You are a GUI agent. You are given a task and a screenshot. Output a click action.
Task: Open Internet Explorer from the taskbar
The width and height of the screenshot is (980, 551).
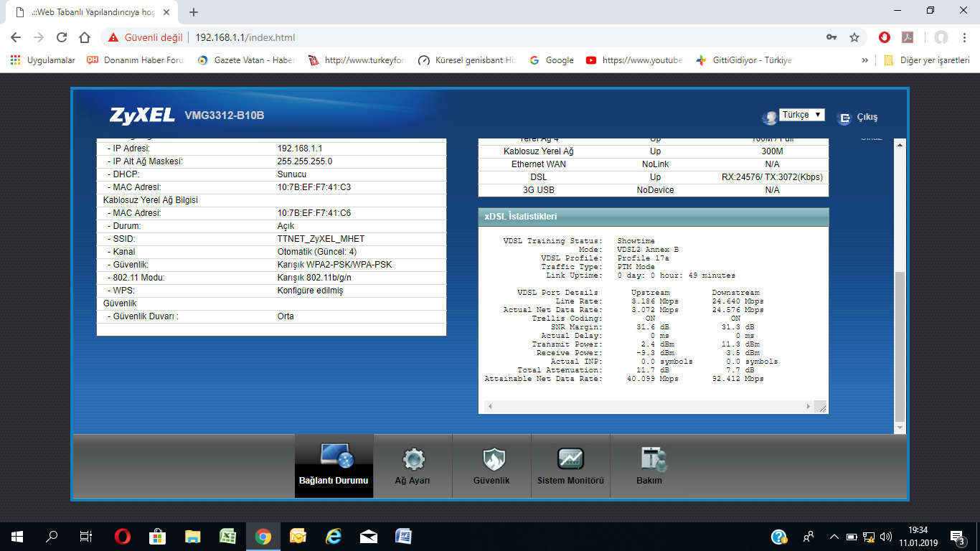pos(334,536)
